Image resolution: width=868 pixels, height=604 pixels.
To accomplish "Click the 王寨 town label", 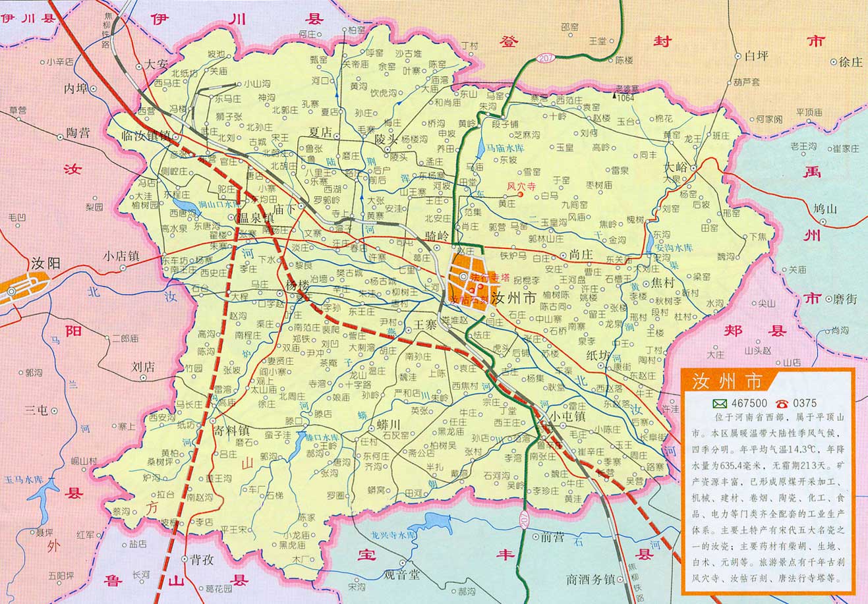I will coord(426,325).
